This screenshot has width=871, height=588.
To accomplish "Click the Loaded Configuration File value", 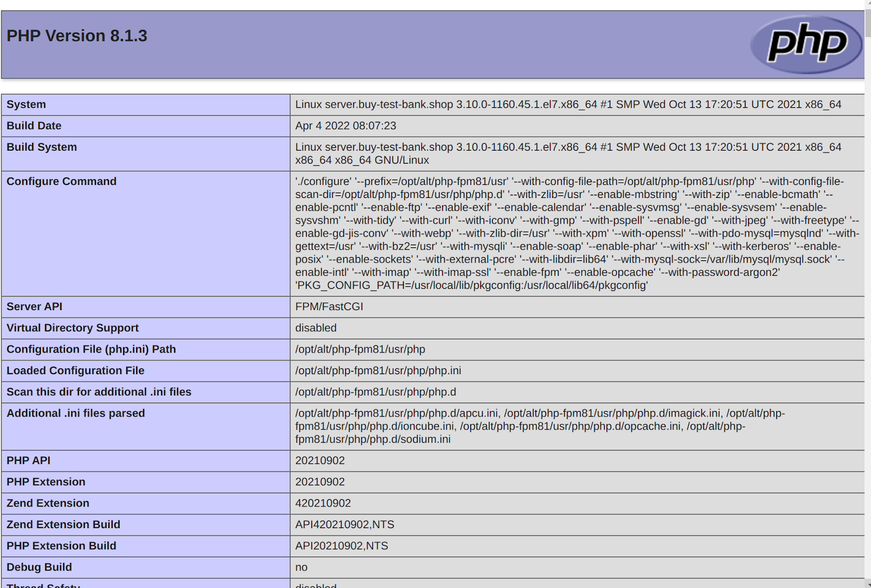I will (x=378, y=370).
